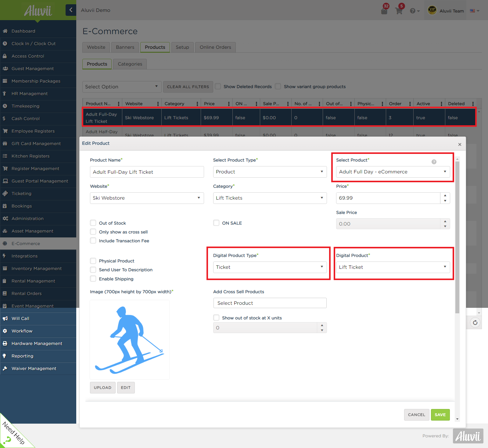Enable Shipping checkbox
The image size is (488, 448).
point(93,279)
